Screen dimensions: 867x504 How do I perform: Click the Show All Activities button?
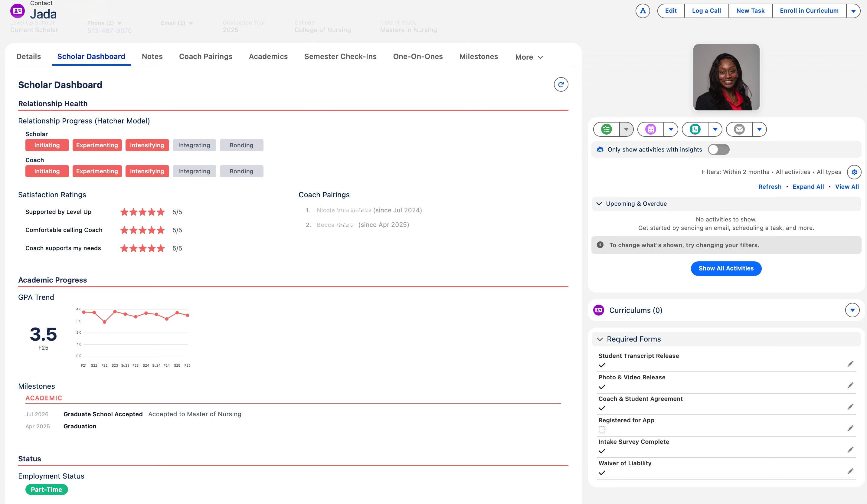pyautogui.click(x=726, y=268)
